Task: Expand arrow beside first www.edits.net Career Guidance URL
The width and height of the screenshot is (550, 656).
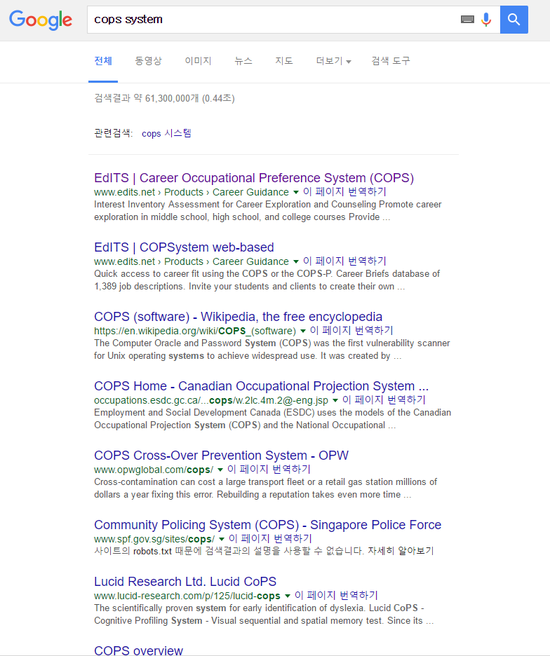Action: coord(296,192)
